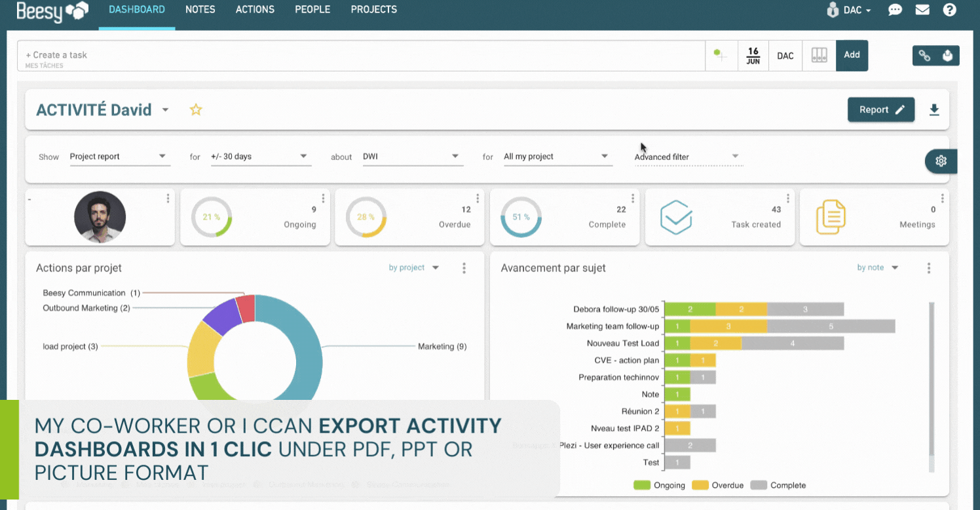Open Actions par projet three-dot menu
The image size is (980, 510).
(464, 267)
